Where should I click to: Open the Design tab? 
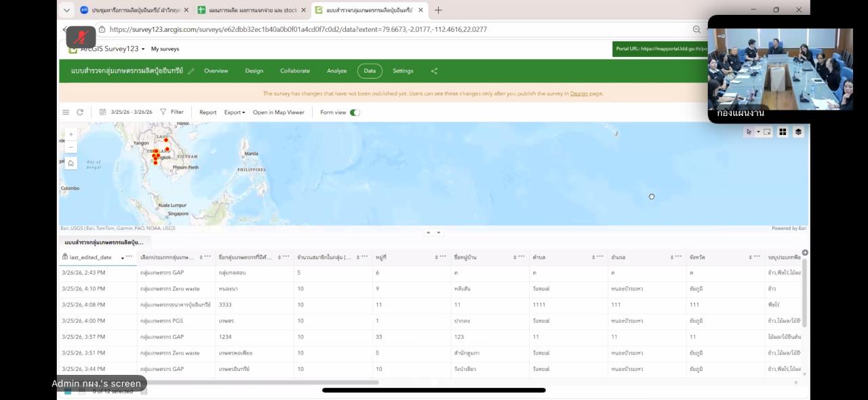click(x=254, y=71)
